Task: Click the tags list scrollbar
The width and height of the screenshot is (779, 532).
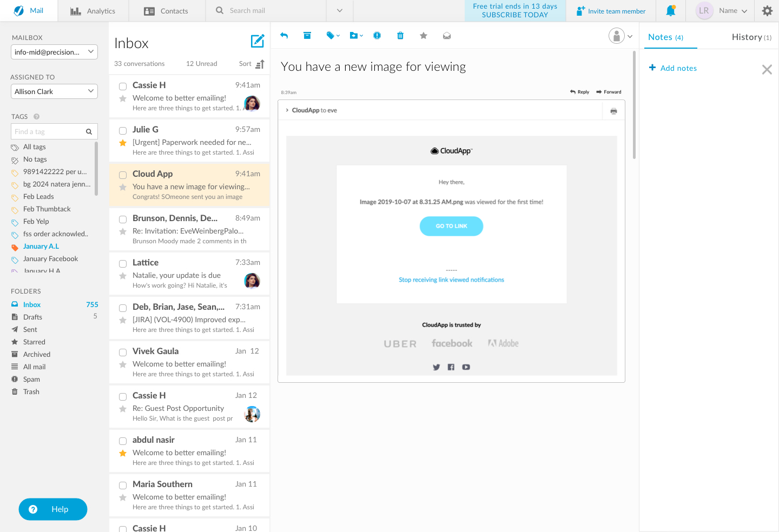Action: click(x=96, y=169)
